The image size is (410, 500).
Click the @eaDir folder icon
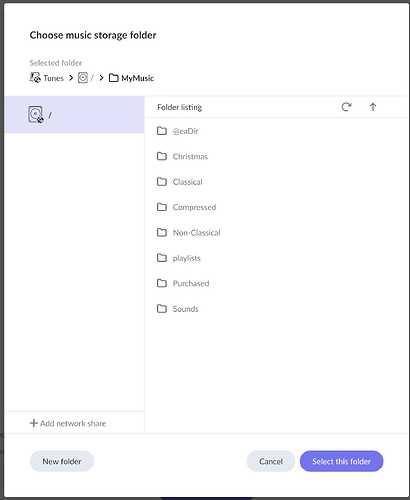(x=162, y=131)
